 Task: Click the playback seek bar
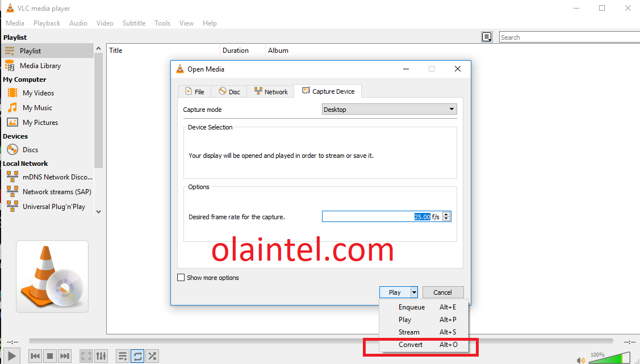pyautogui.click(x=321, y=341)
